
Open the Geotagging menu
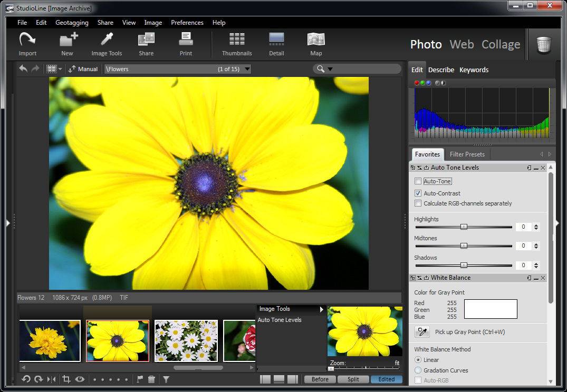coord(72,23)
